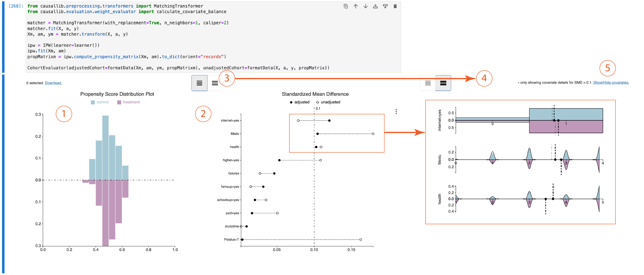
Task: Click the cell execution count [268]
Action: (x=16, y=6)
